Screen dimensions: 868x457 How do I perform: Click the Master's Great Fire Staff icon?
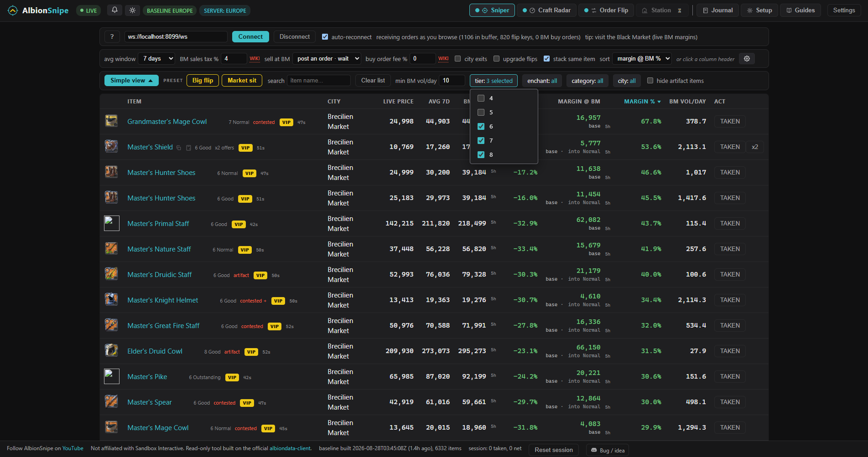pyautogui.click(x=111, y=325)
